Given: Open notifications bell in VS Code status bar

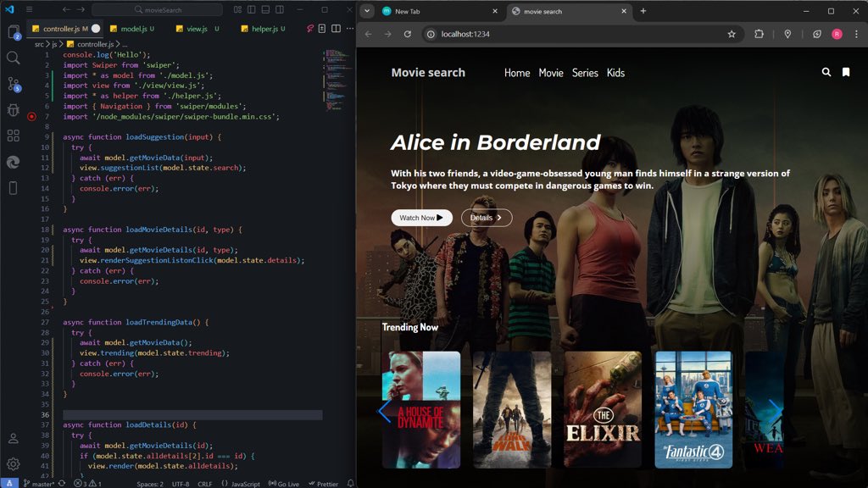Looking at the screenshot, I should (x=350, y=484).
